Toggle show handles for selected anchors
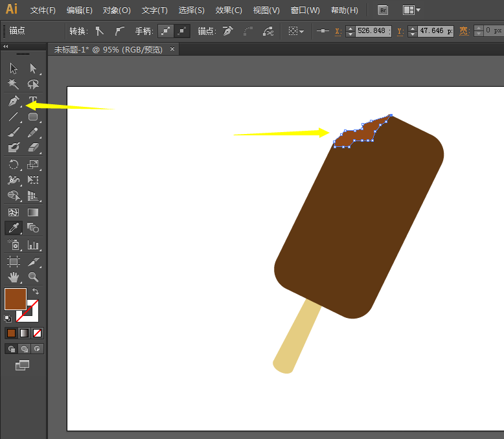Screen dimensions: 504x439 pyautogui.click(x=166, y=30)
